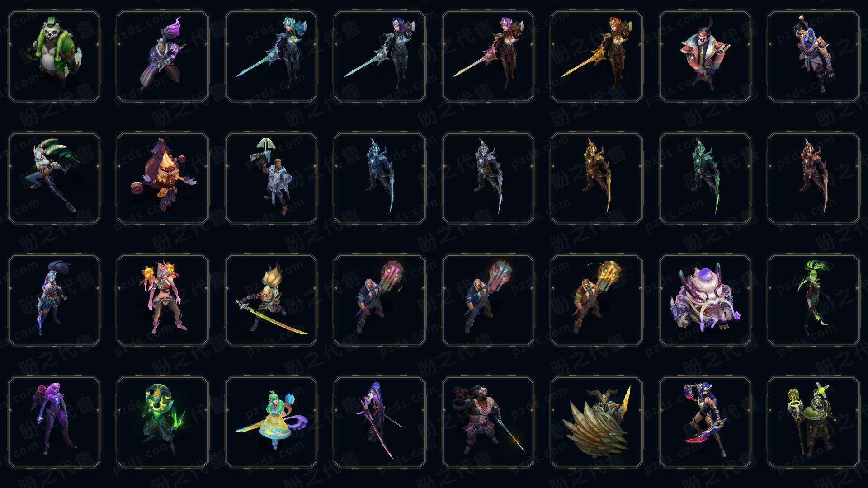
Task: Select the neon green-haired female skin
Action: coord(814,300)
